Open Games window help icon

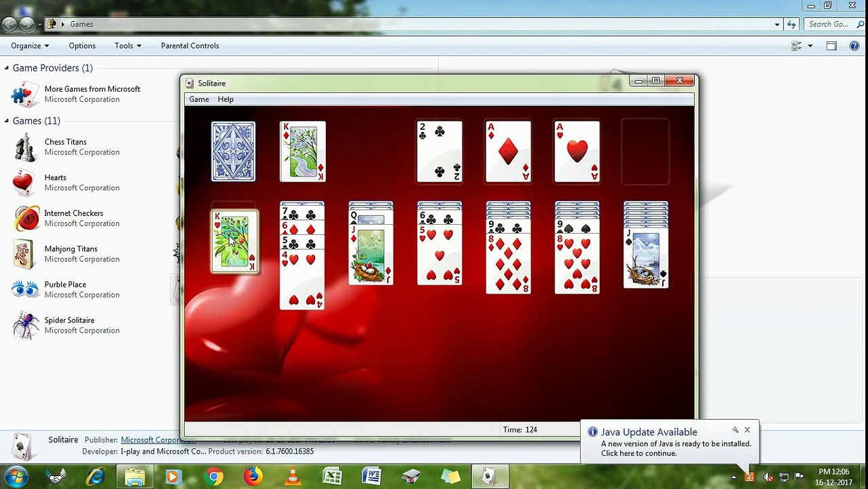point(854,46)
